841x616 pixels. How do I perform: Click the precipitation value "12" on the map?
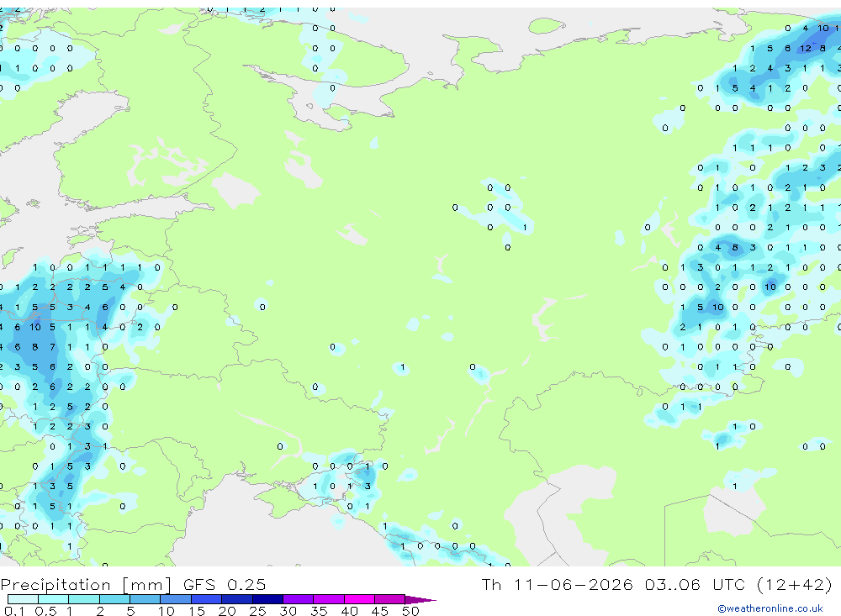click(x=805, y=48)
